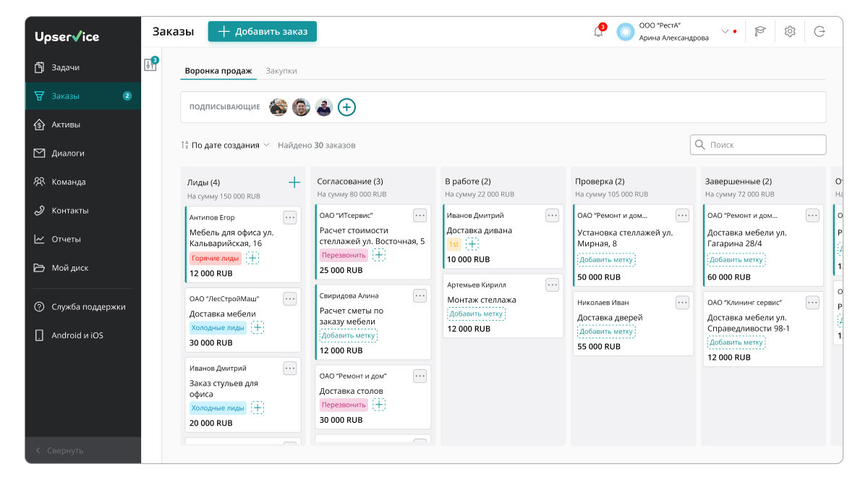Image resolution: width=868 pixels, height=480 pixels.
Task: Collapse the sidebar with Свернуть
Action: [x=65, y=450]
